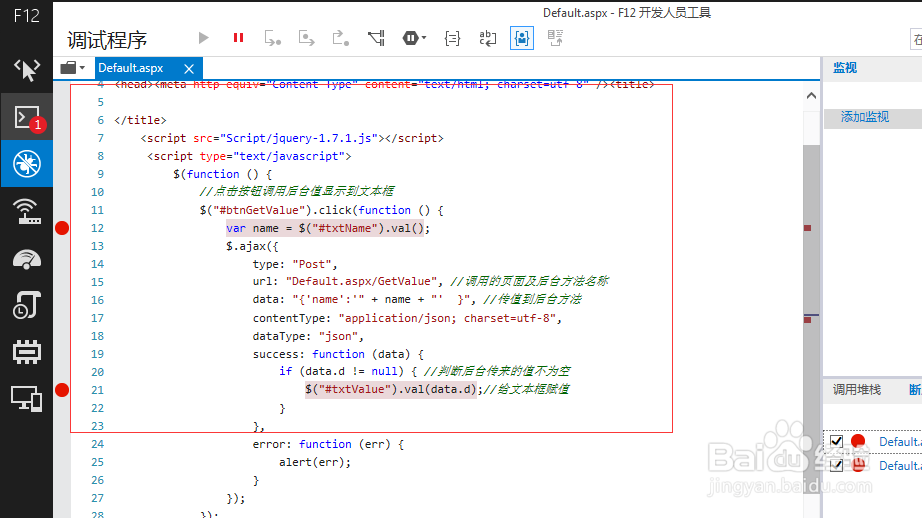This screenshot has width=922, height=518.
Task: Toggle the highlighted Just My Code icon
Action: pos(522,38)
